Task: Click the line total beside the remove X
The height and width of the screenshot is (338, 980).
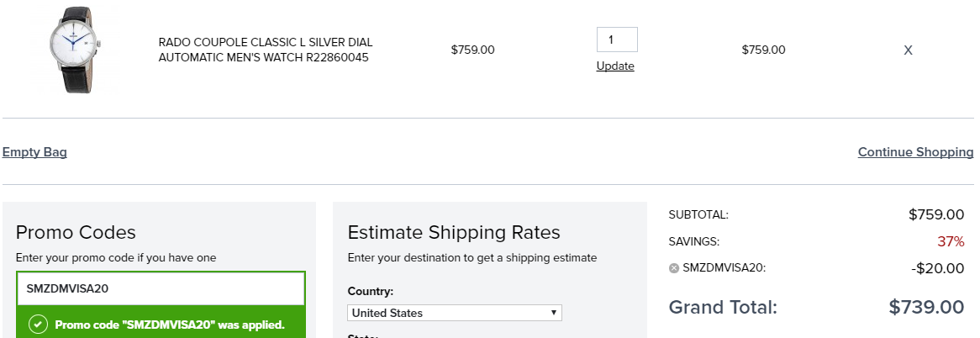Action: [x=763, y=50]
